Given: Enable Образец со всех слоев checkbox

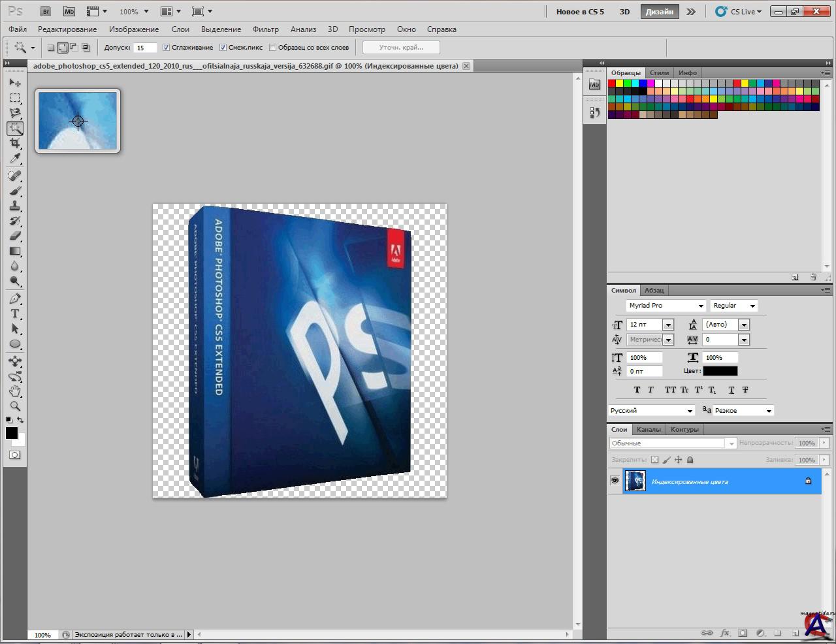Looking at the screenshot, I should coord(273,48).
